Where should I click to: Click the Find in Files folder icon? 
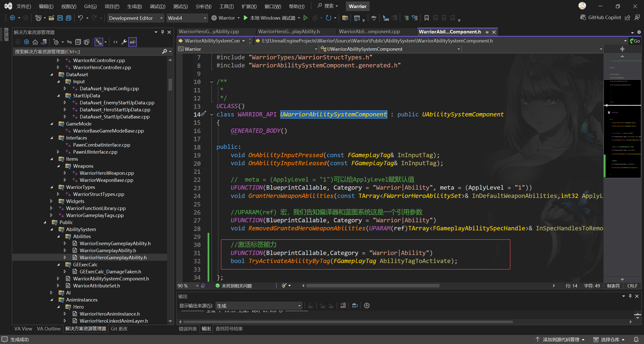pyautogui.click(x=345, y=18)
